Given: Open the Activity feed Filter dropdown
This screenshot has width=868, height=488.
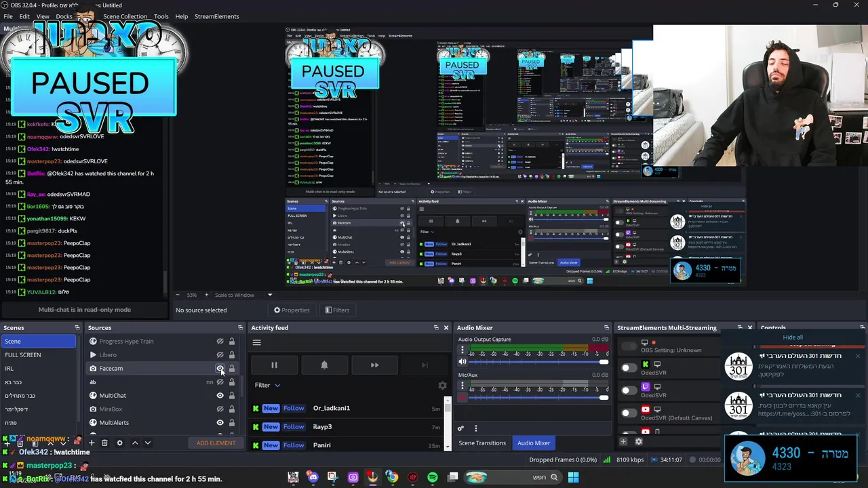Looking at the screenshot, I should click(x=267, y=385).
